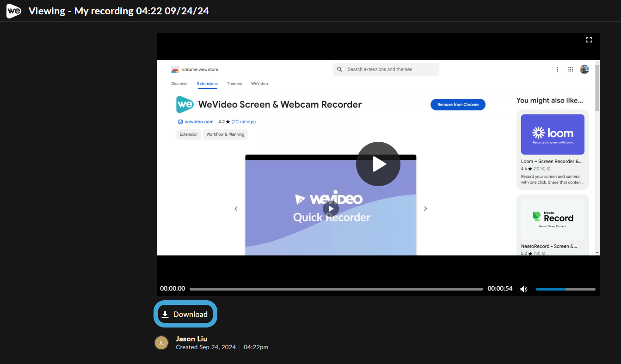621x364 pixels.
Task: Click the 20 ratings link
Action: [244, 122]
